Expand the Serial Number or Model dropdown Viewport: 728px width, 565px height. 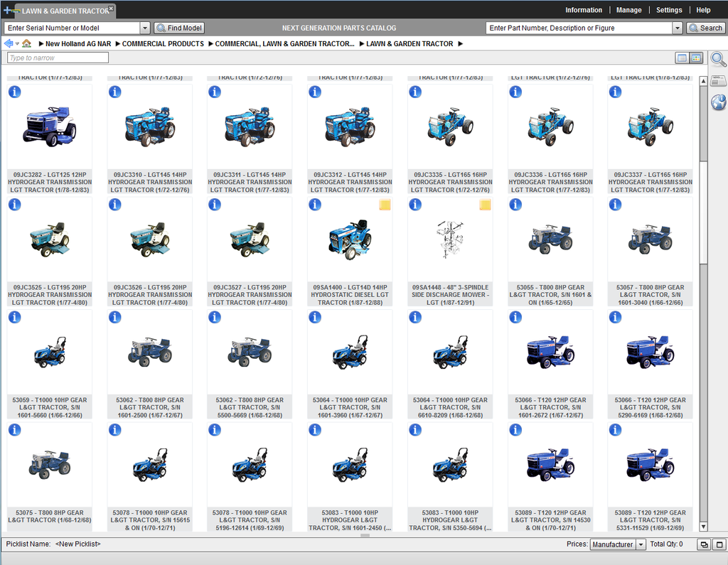tap(145, 28)
